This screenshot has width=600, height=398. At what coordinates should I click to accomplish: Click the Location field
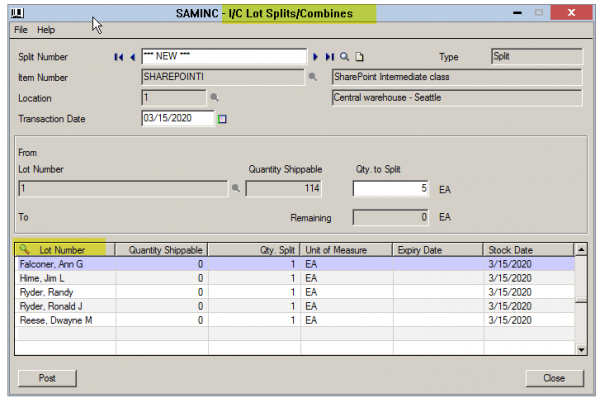click(174, 98)
